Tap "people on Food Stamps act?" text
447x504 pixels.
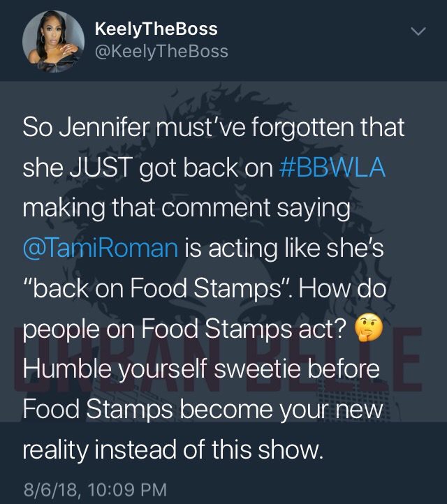coord(185,329)
